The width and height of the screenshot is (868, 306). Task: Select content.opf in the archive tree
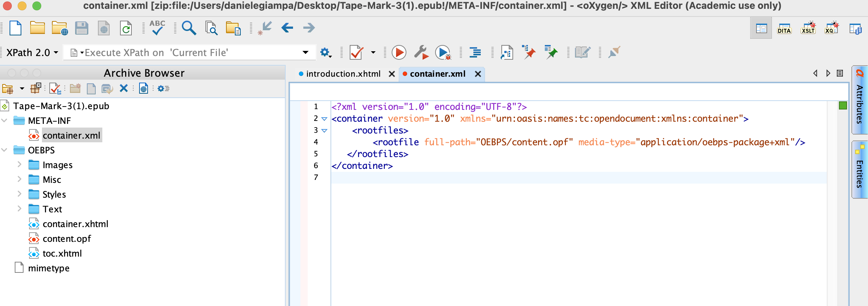(67, 239)
